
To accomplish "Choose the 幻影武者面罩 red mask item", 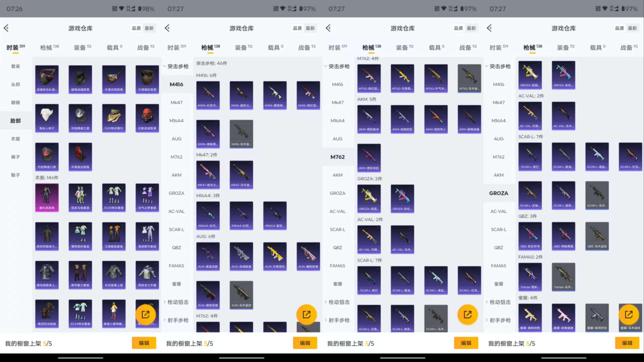I will coord(147,118).
